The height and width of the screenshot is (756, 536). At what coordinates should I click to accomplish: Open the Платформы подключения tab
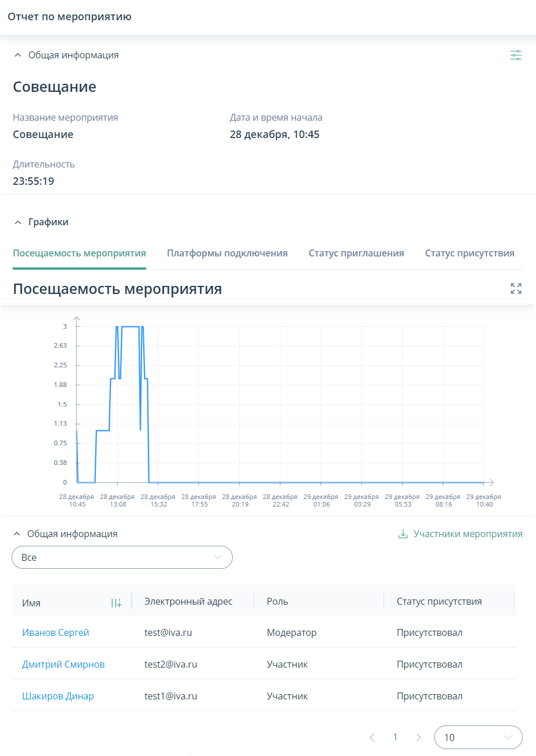[x=227, y=252]
